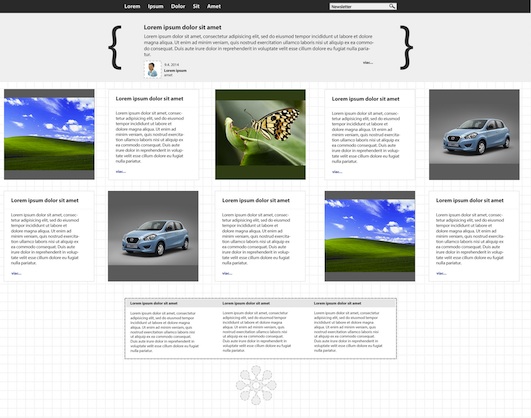Go to the Amet navigation item

[214, 6]
